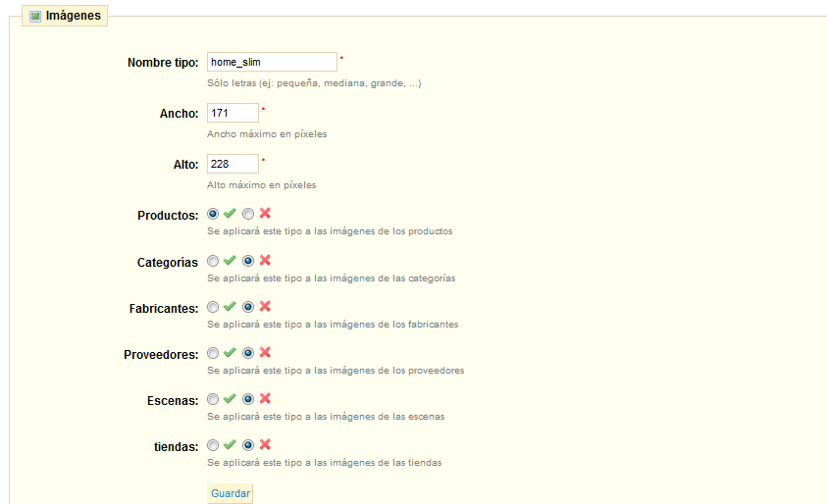Click the green checkmark icon for Proveedores
The image size is (827, 504).
point(230,353)
